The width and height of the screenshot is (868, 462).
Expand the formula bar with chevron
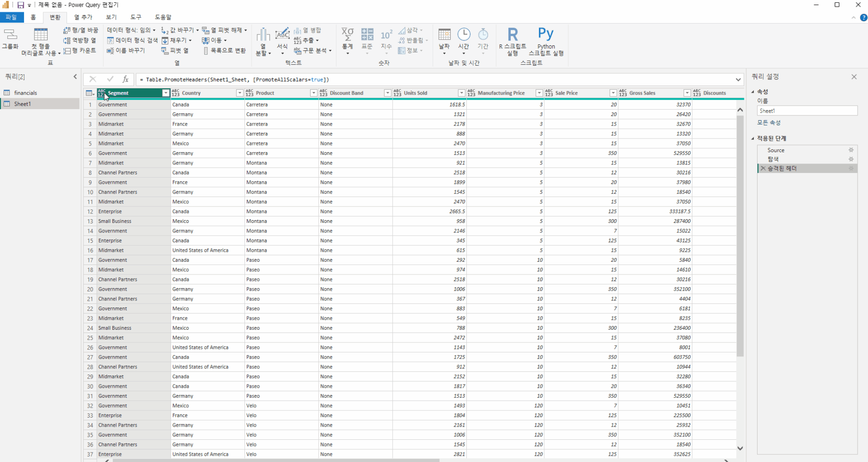point(738,80)
